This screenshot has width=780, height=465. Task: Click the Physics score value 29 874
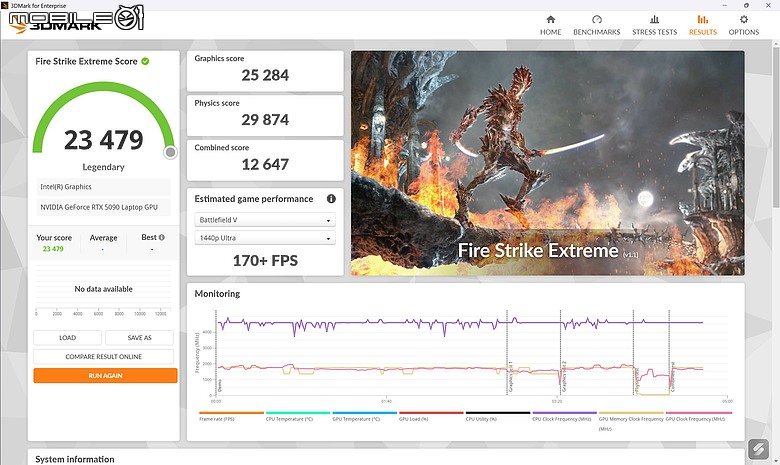(265, 120)
